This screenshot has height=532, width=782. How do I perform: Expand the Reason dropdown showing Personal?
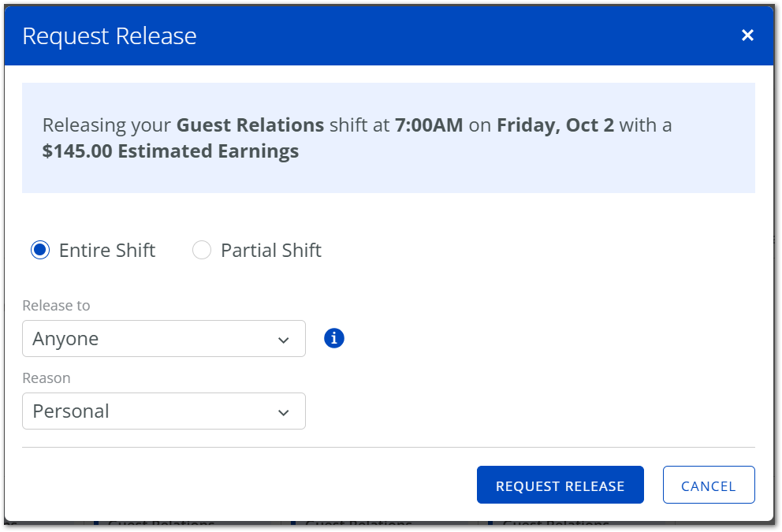(x=164, y=411)
